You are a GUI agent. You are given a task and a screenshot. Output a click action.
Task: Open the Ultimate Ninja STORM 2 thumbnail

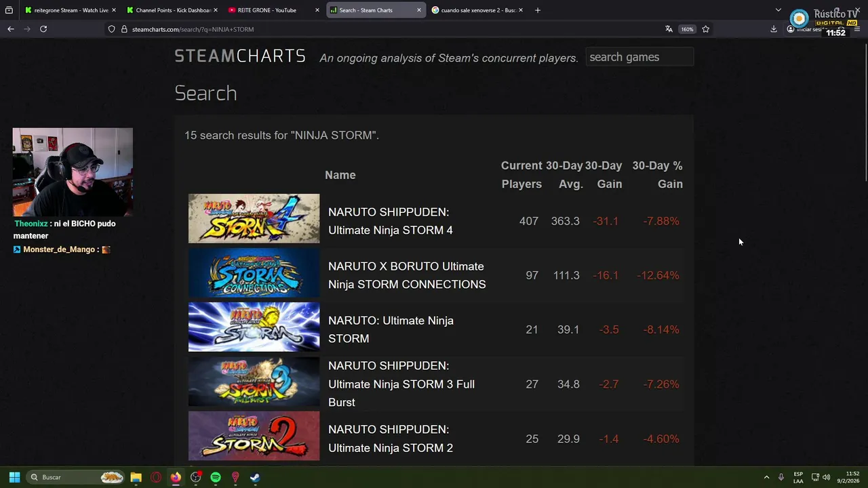[254, 436]
